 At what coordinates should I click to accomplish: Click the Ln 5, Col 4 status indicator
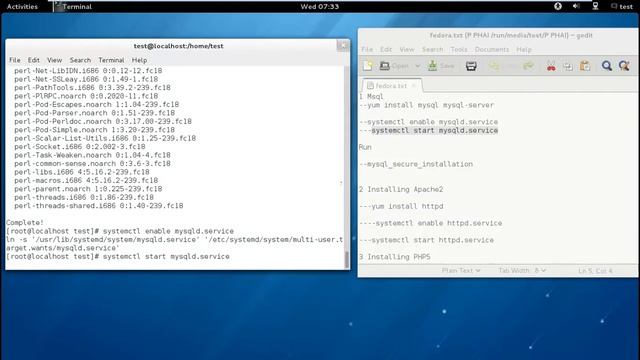tap(595, 271)
